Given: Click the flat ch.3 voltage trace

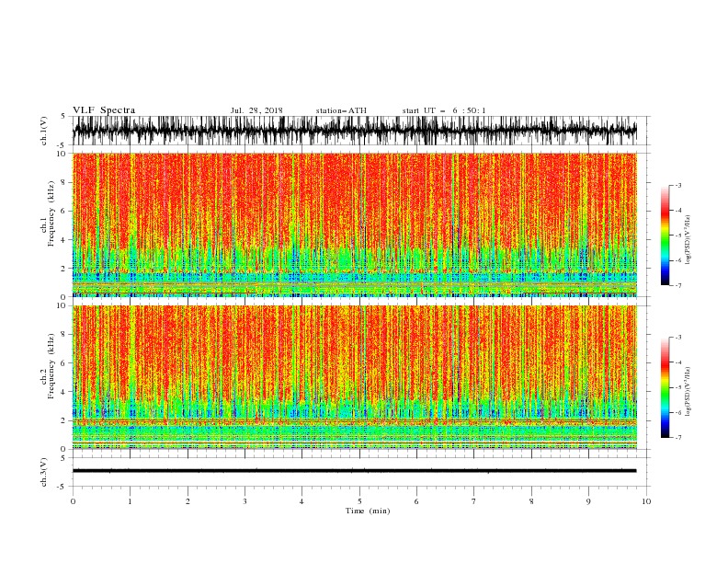Looking at the screenshot, I should 355,471.
